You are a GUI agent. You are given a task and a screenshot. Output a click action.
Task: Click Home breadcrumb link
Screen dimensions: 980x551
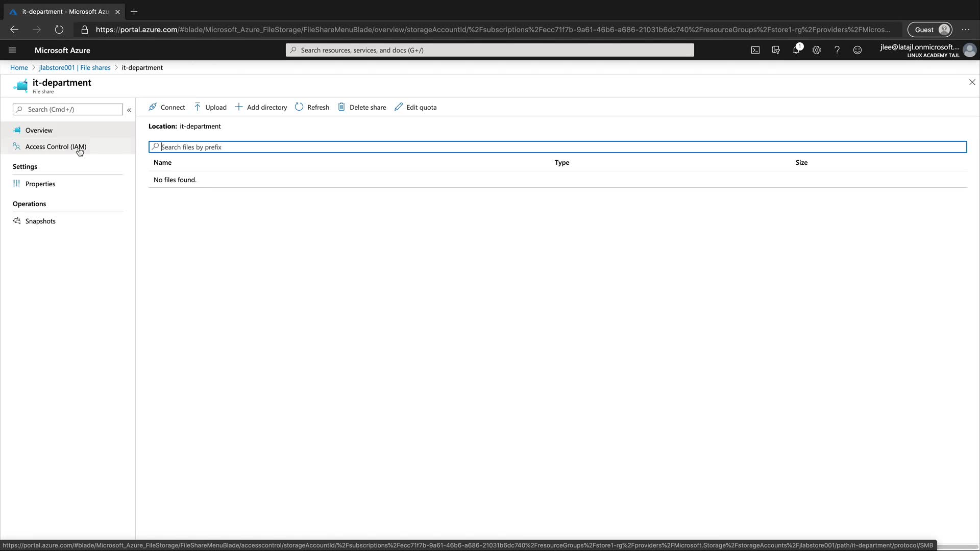pos(19,67)
